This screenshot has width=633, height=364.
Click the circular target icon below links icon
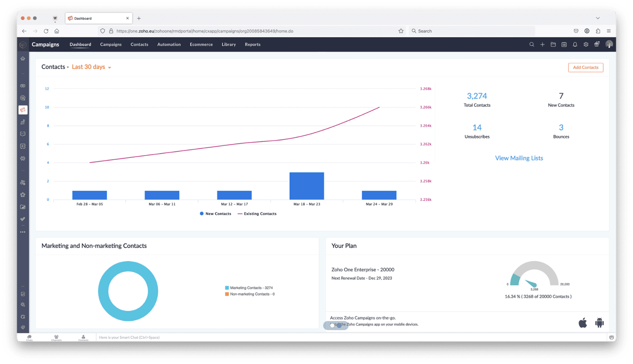point(23,98)
